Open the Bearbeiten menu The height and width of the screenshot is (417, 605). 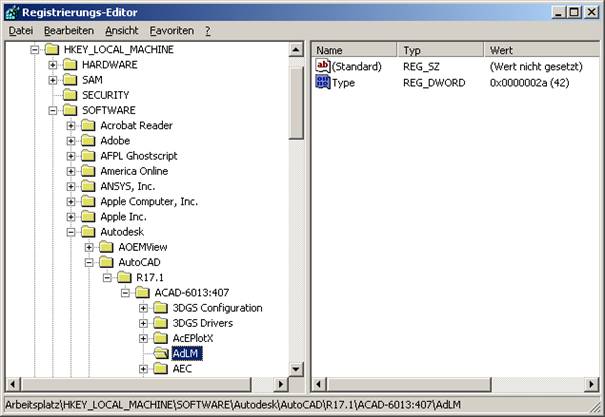coord(69,31)
